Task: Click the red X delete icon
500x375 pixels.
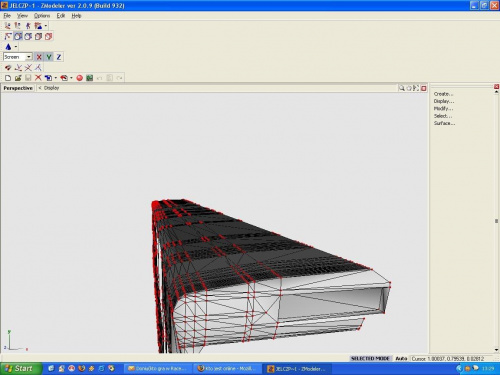Action: [38, 78]
